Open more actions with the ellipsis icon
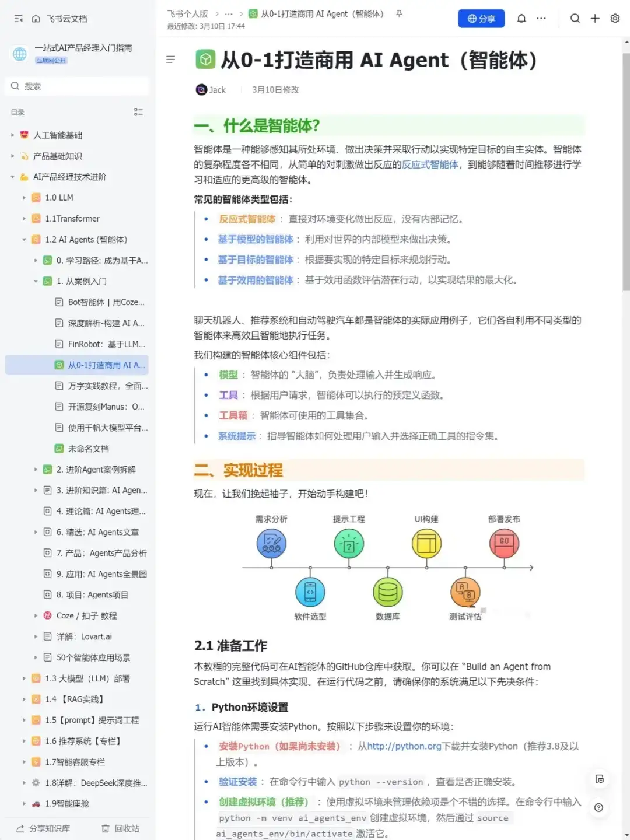Image resolution: width=630 pixels, height=840 pixels. (541, 18)
